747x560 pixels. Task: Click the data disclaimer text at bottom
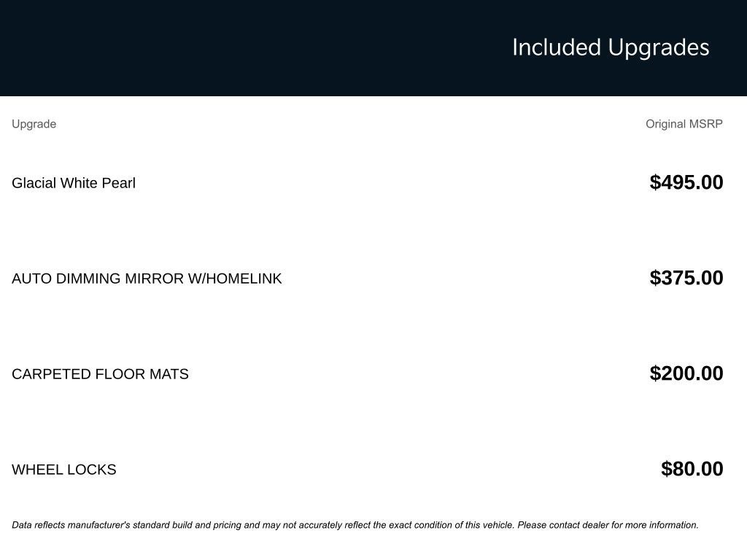point(355,525)
